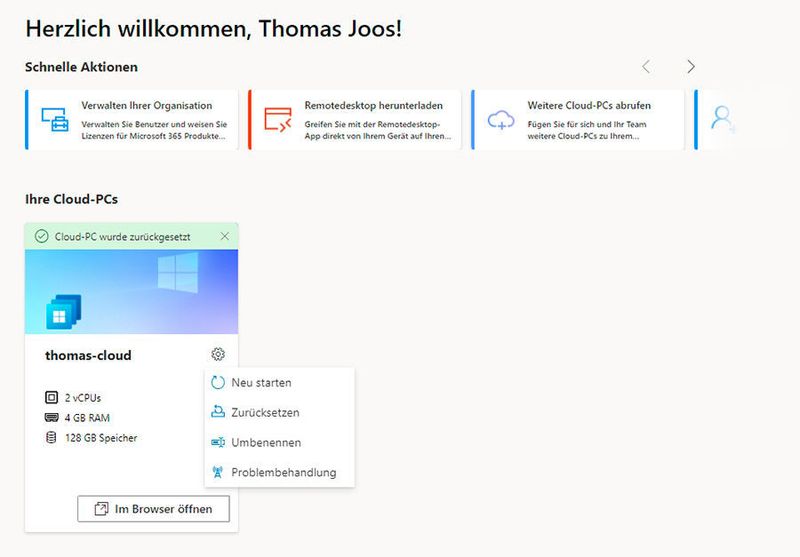Choose Problembehandlung in the context menu
The image size is (800, 557).
point(279,472)
